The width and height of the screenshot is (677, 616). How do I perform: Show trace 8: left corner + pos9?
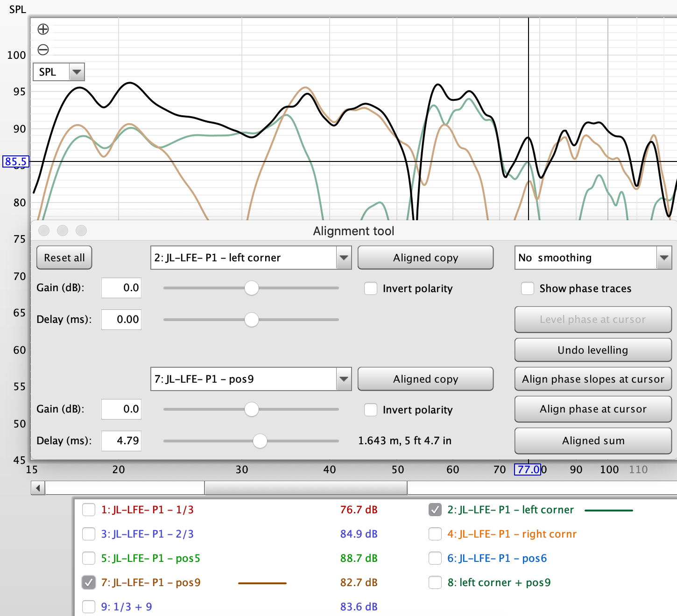(x=435, y=582)
